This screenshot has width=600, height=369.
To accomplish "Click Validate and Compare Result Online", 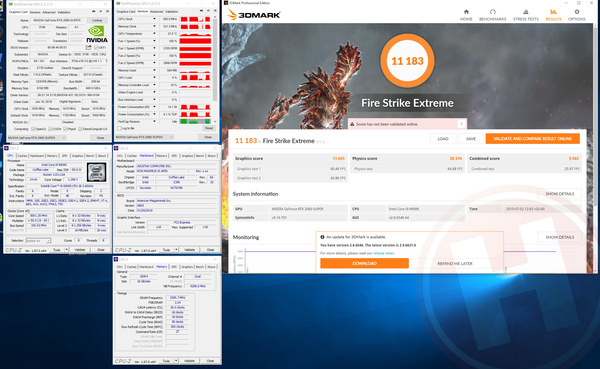I will click(x=532, y=139).
